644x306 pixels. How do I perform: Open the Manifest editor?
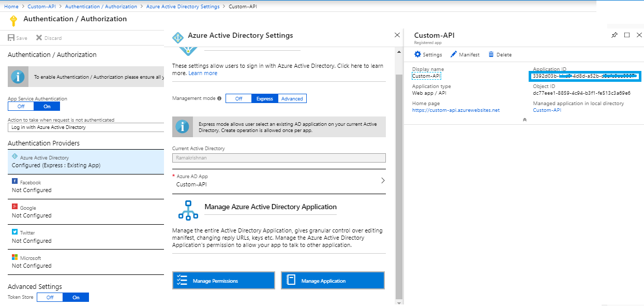click(x=465, y=54)
